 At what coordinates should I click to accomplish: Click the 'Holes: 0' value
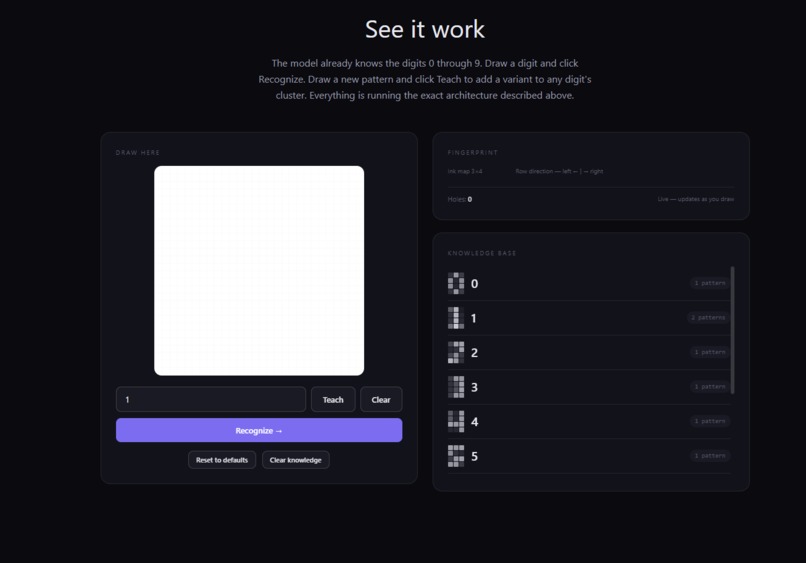(460, 199)
